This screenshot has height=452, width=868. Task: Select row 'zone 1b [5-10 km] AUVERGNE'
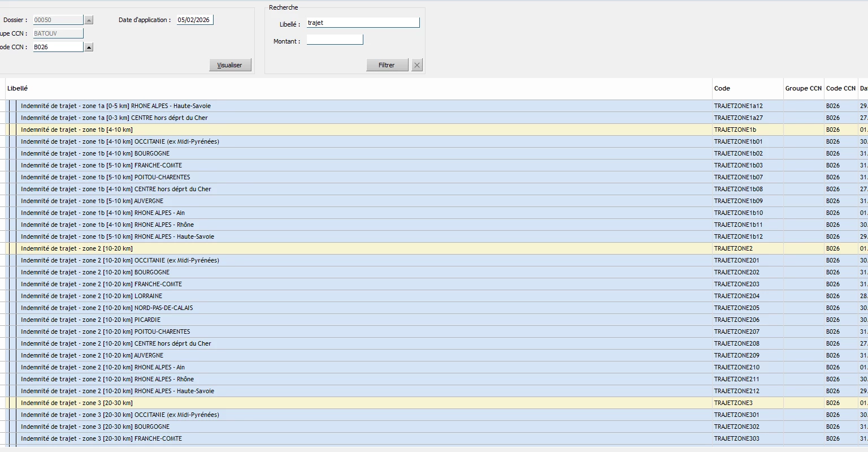(x=434, y=201)
